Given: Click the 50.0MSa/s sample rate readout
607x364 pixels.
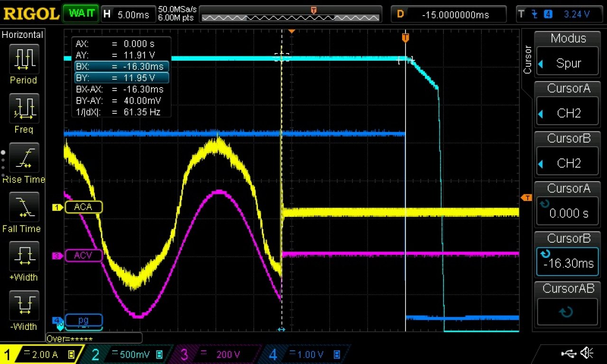Looking at the screenshot, I should coord(178,9).
